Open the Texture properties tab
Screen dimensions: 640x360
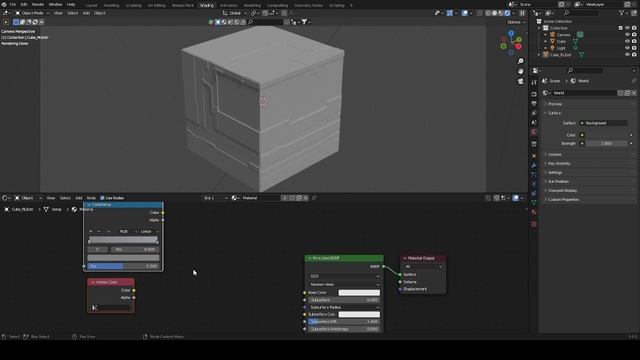click(534, 224)
